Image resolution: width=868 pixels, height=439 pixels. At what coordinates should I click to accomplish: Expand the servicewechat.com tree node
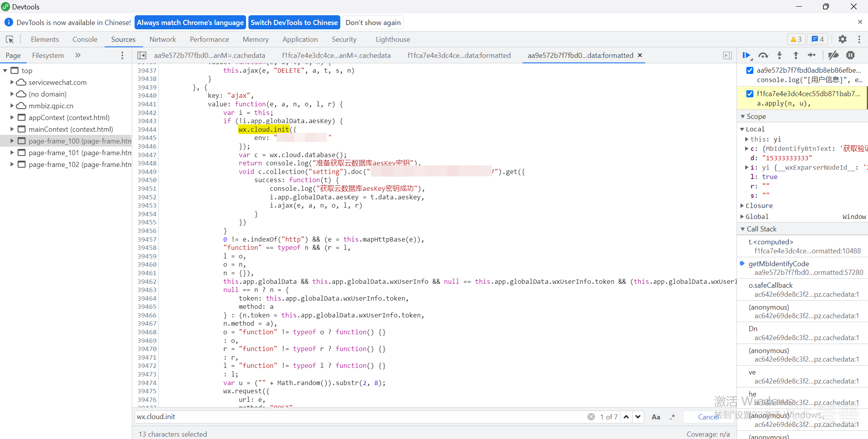pyautogui.click(x=12, y=82)
